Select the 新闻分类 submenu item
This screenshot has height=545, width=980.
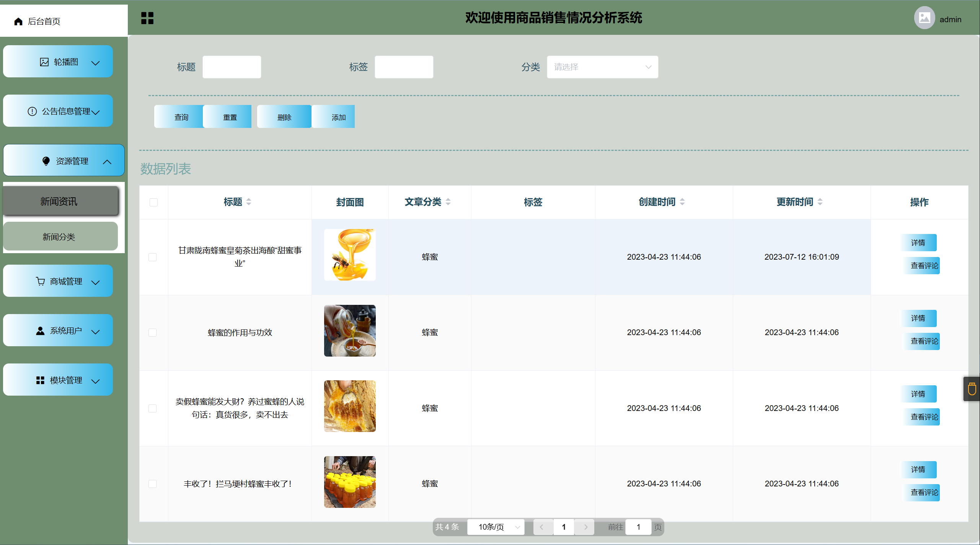[60, 236]
